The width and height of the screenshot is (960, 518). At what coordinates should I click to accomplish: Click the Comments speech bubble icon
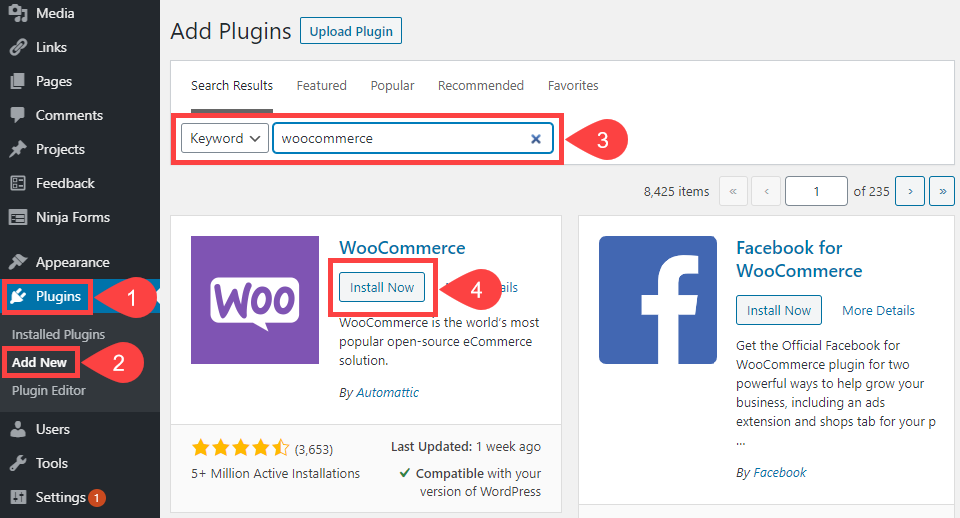[18, 115]
